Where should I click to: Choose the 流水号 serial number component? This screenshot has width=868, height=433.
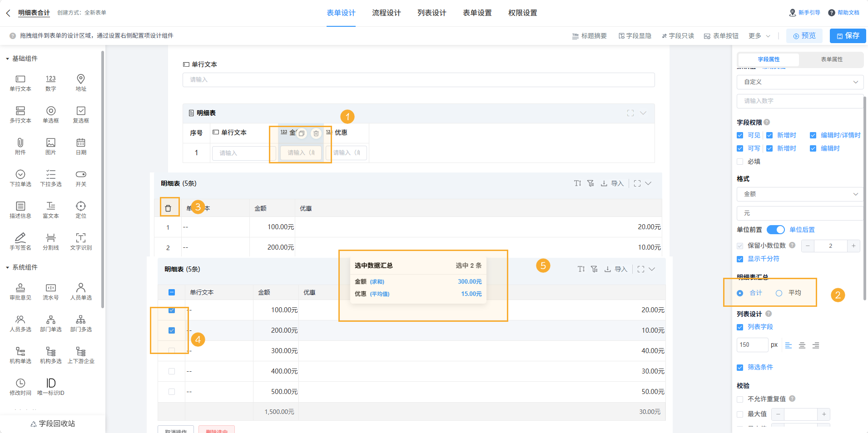[x=51, y=292]
